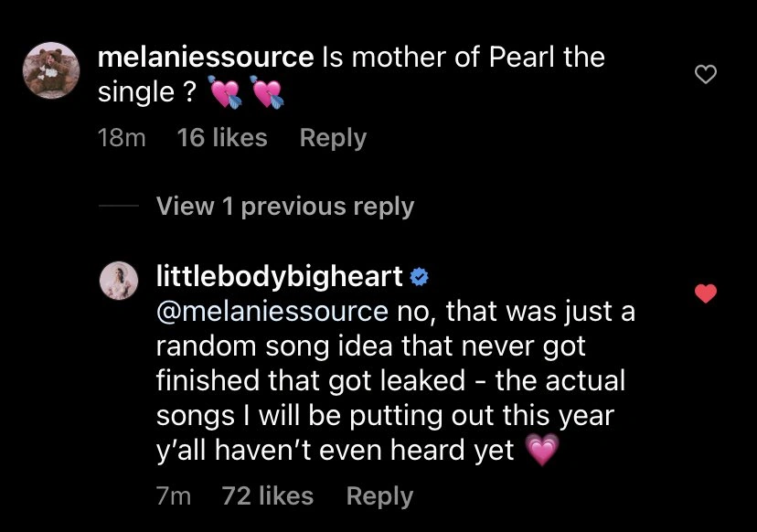Open the melaniessource username link
The width and height of the screenshot is (757, 532).
tap(205, 57)
